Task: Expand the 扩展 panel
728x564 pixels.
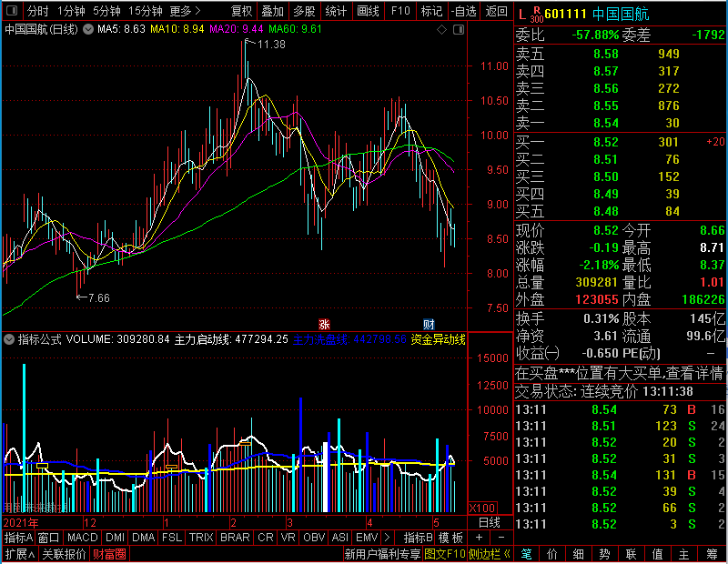Action: 20,554
